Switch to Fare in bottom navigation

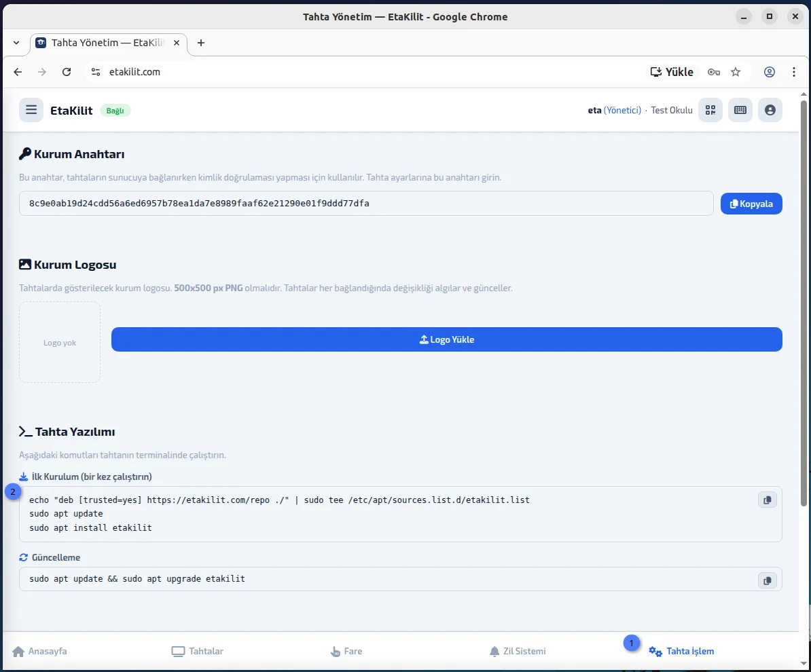coord(346,652)
